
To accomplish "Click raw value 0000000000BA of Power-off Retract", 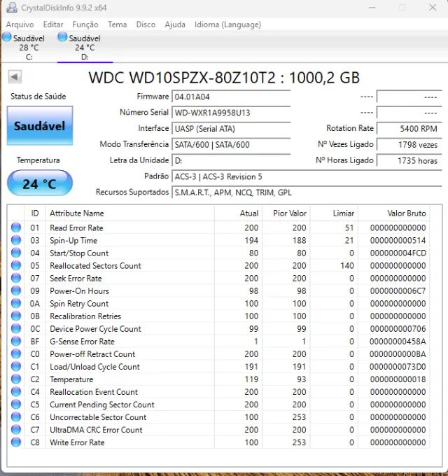I will click(398, 354).
